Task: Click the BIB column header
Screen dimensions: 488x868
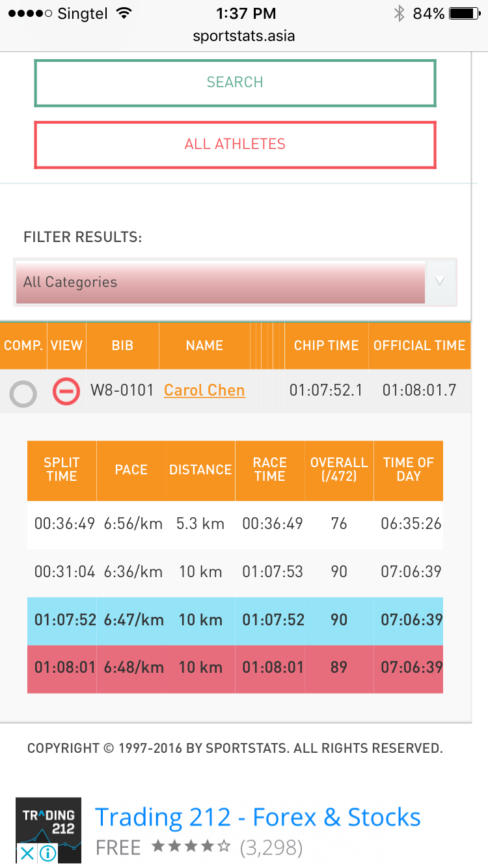Action: click(x=122, y=346)
